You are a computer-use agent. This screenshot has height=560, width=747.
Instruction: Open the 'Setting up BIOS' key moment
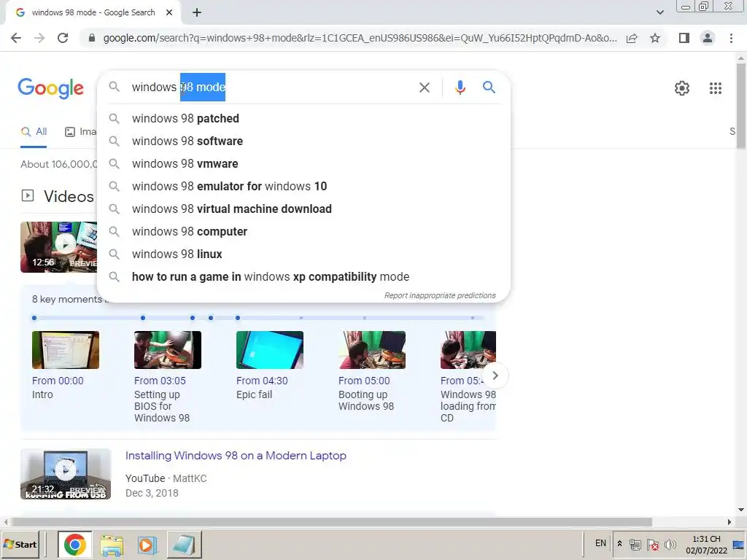pyautogui.click(x=167, y=377)
